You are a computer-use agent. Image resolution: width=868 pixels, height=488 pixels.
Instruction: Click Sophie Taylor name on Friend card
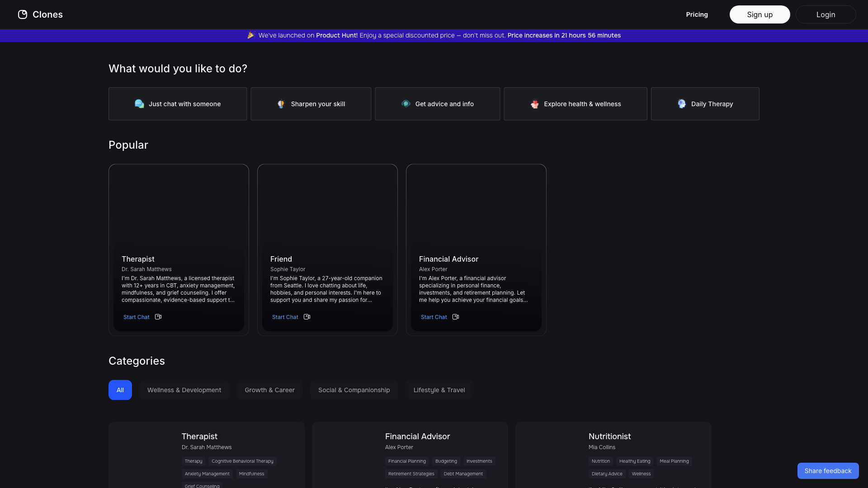tap(288, 269)
